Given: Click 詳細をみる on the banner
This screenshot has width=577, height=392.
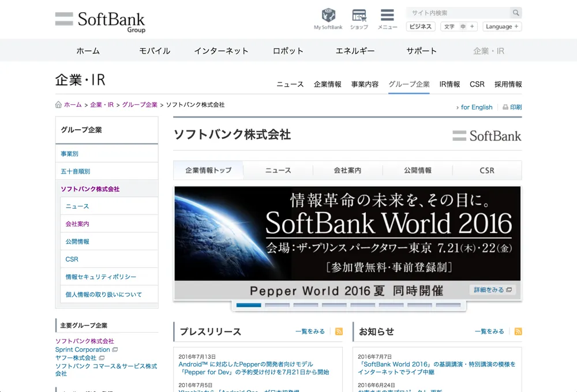Looking at the screenshot, I should coord(492,290).
